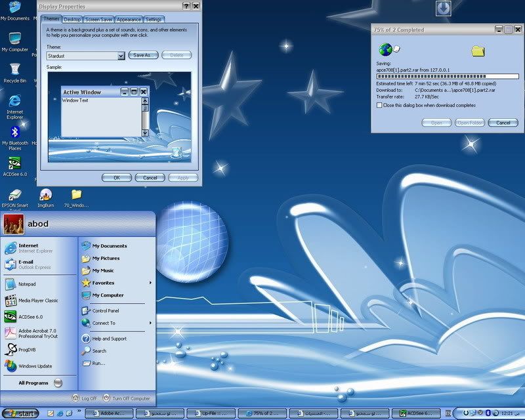
Task: Switch to the Settings tab
Action: pos(154,20)
